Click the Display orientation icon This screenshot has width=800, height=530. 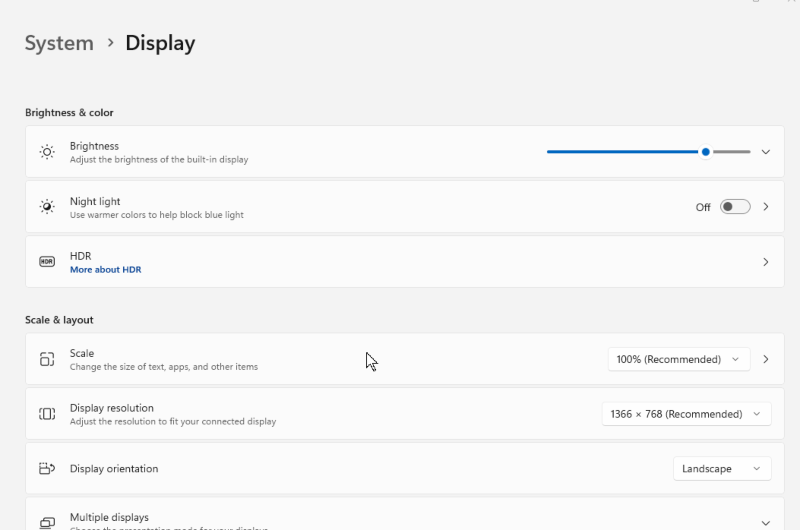47,468
